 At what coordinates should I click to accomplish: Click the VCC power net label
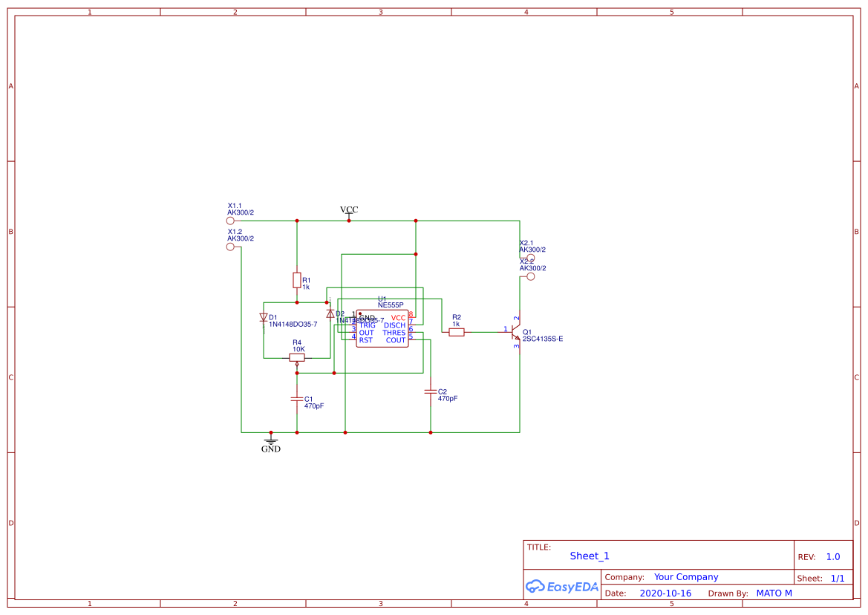click(x=349, y=210)
